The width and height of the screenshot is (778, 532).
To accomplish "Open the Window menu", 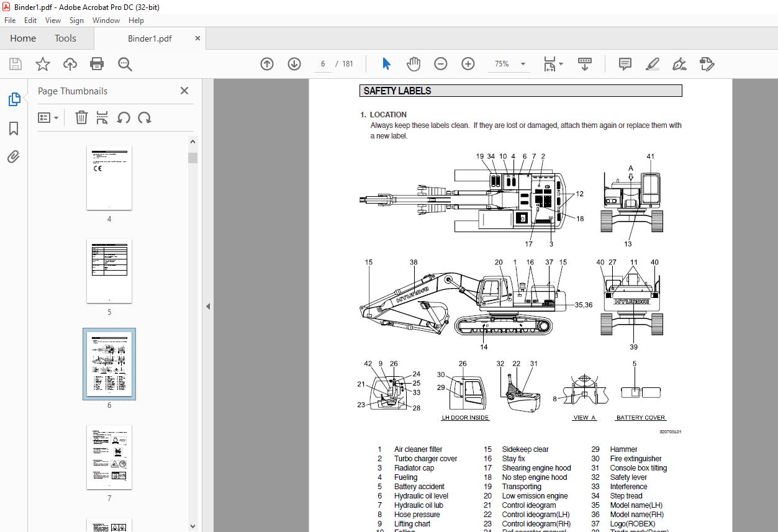I will [106, 20].
